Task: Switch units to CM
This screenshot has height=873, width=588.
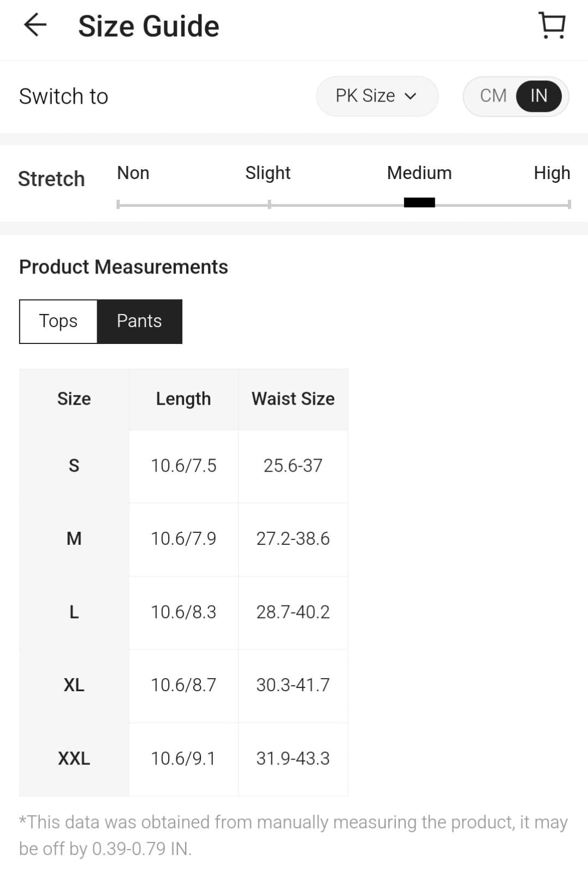Action: click(x=493, y=96)
